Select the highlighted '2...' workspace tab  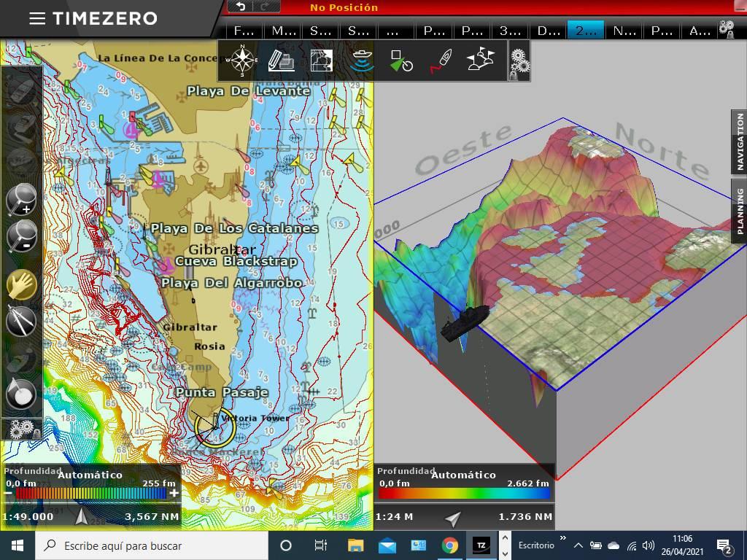pos(585,31)
